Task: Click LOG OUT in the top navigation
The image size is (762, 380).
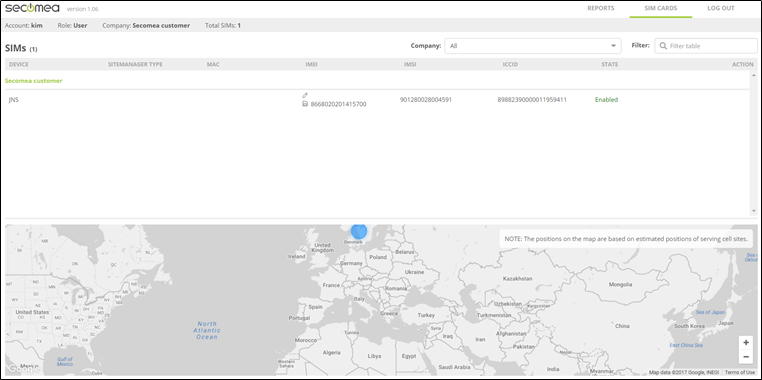Action: tap(721, 8)
